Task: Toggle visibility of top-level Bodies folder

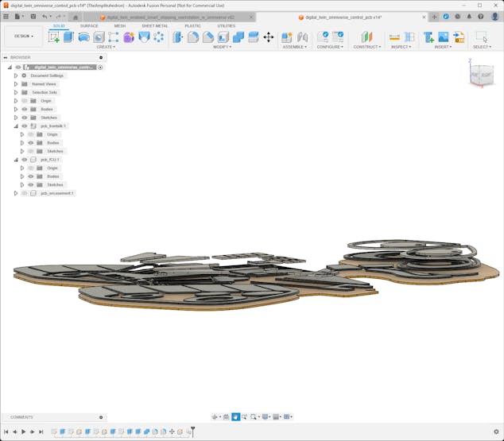Action: click(25, 109)
